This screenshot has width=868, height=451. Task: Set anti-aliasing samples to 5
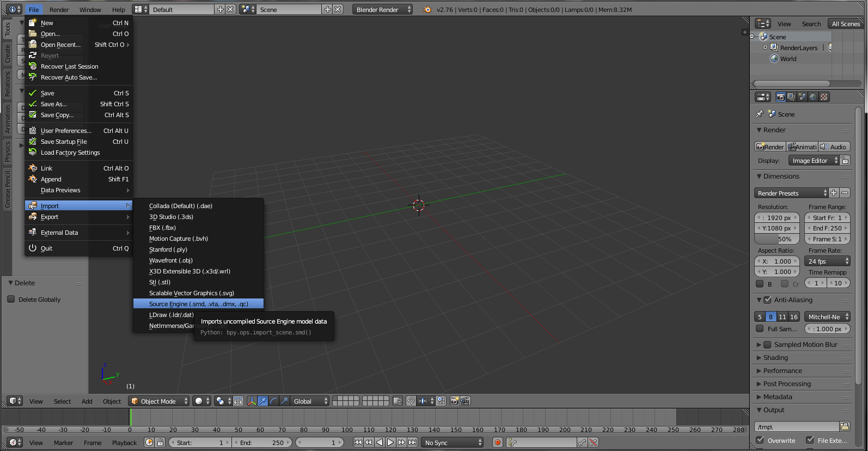click(760, 316)
